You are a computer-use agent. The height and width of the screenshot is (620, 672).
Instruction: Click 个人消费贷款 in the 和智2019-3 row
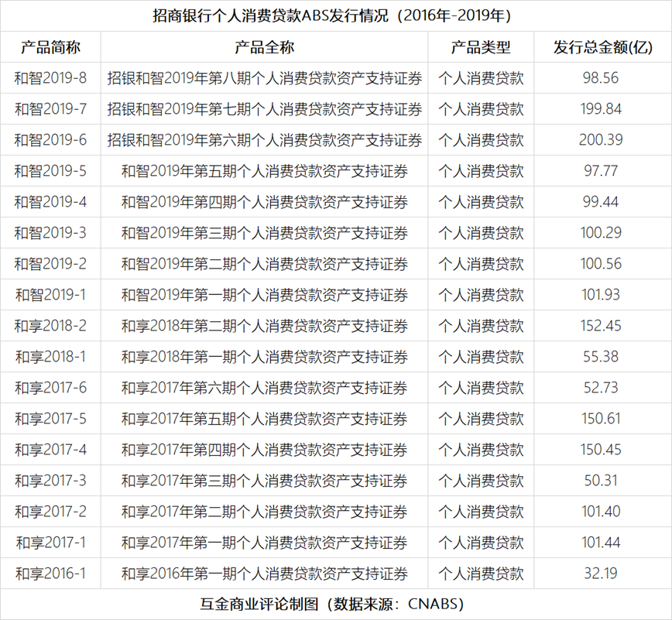pyautogui.click(x=484, y=232)
